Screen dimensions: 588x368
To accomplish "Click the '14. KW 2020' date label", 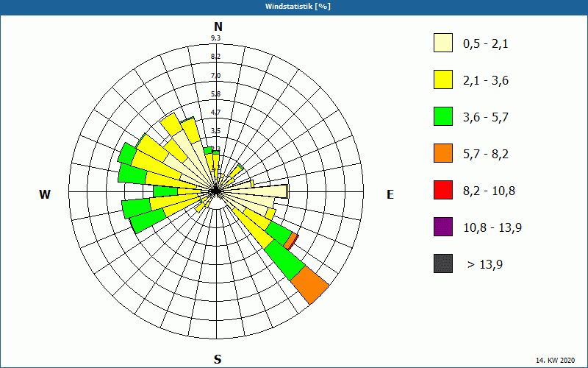I will (x=555, y=360).
